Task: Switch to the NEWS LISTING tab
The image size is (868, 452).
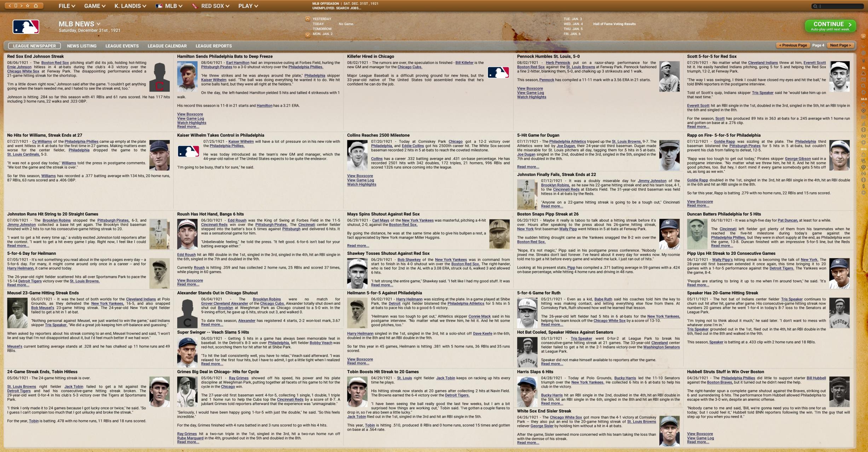Action: click(82, 46)
